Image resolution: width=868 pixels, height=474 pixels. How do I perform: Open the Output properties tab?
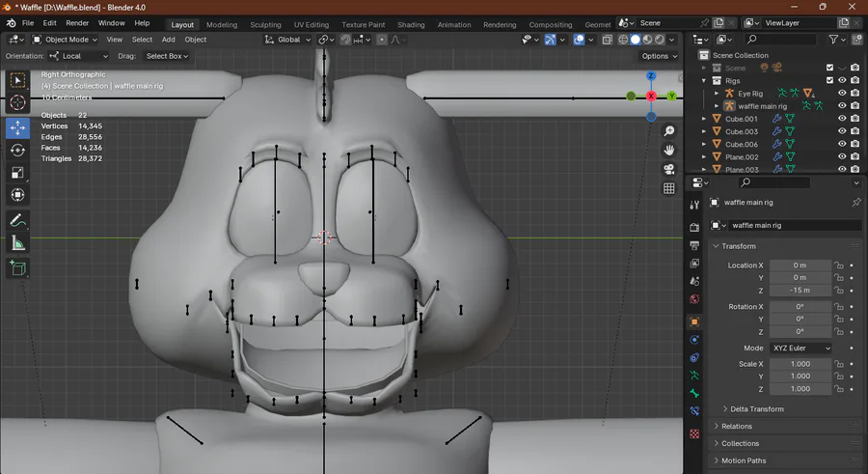694,245
